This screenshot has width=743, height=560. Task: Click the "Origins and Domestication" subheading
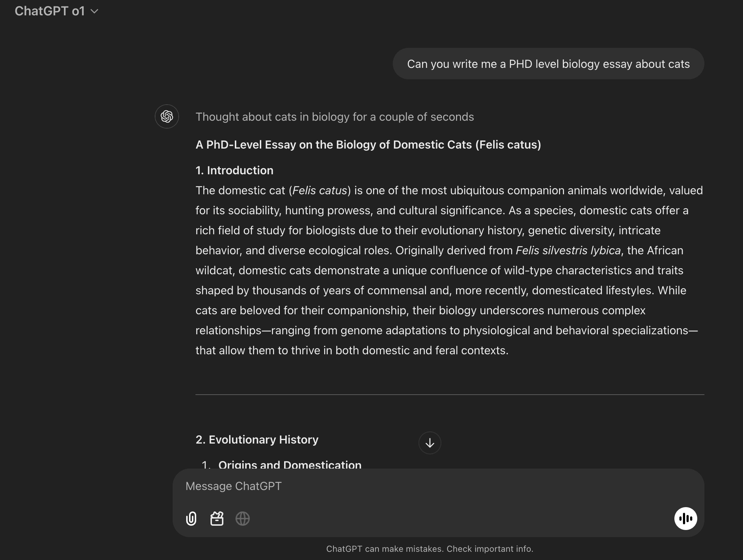(290, 464)
